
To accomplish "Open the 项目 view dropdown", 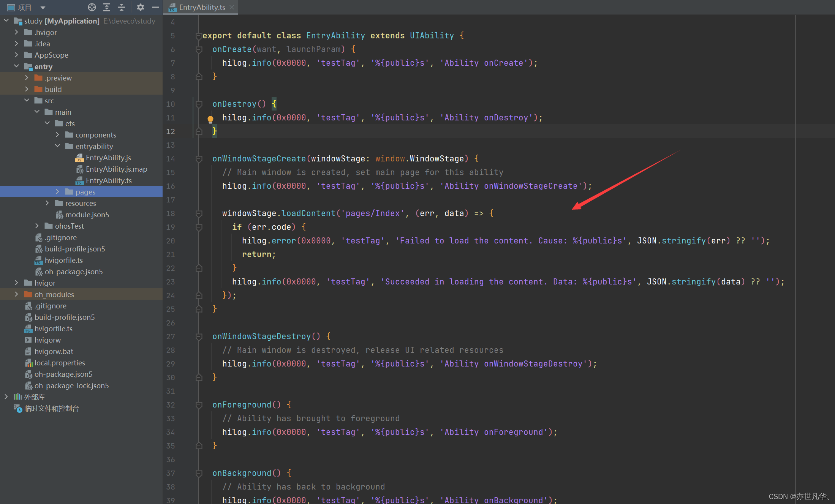I will tap(43, 8).
